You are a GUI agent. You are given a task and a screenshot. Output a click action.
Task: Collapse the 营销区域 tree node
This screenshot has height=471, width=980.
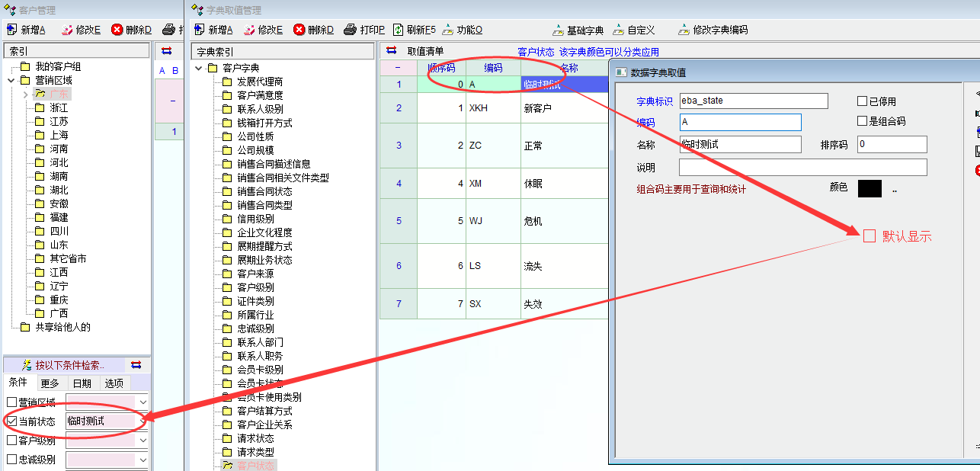coord(11,80)
